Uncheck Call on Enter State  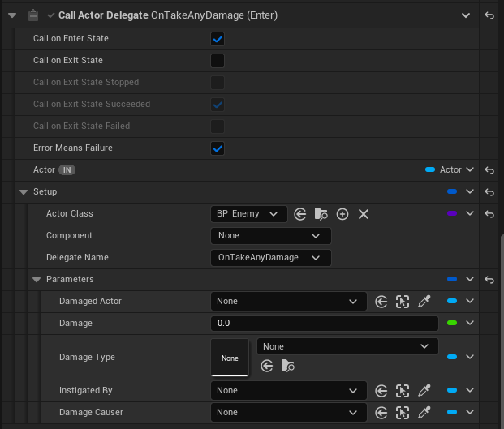coord(218,39)
